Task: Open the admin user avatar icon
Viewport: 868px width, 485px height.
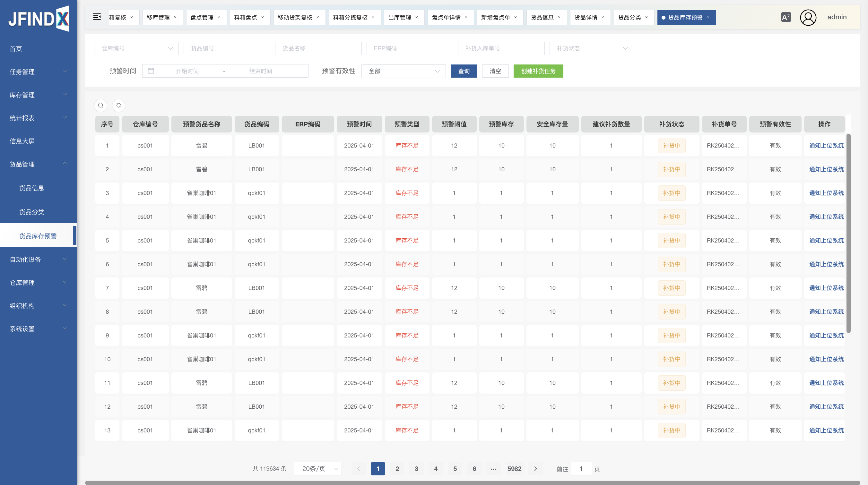Action: tap(808, 18)
